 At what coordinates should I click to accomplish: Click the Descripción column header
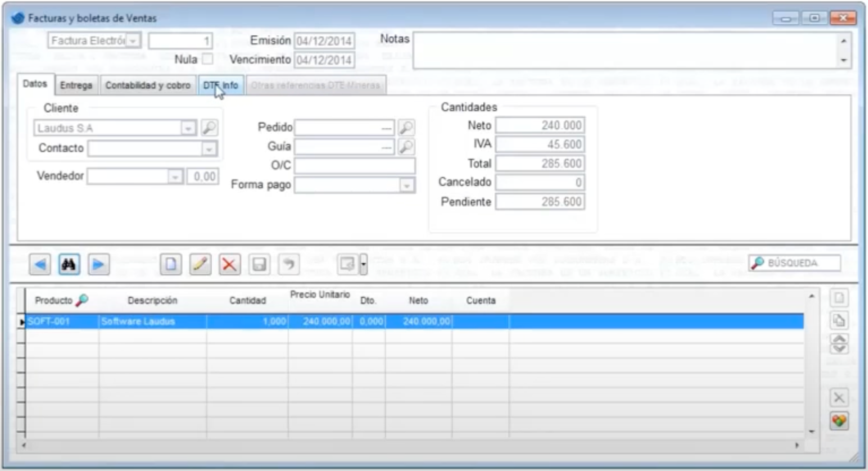[152, 300]
